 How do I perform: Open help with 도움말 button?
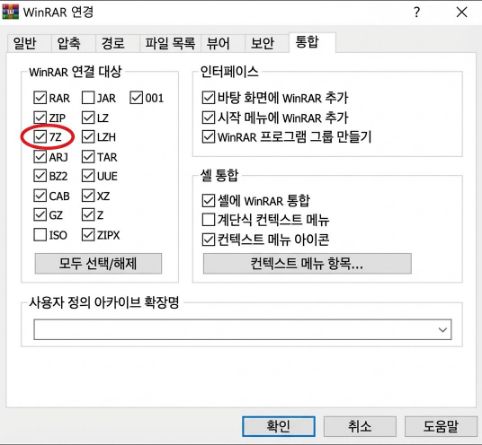pos(441,426)
